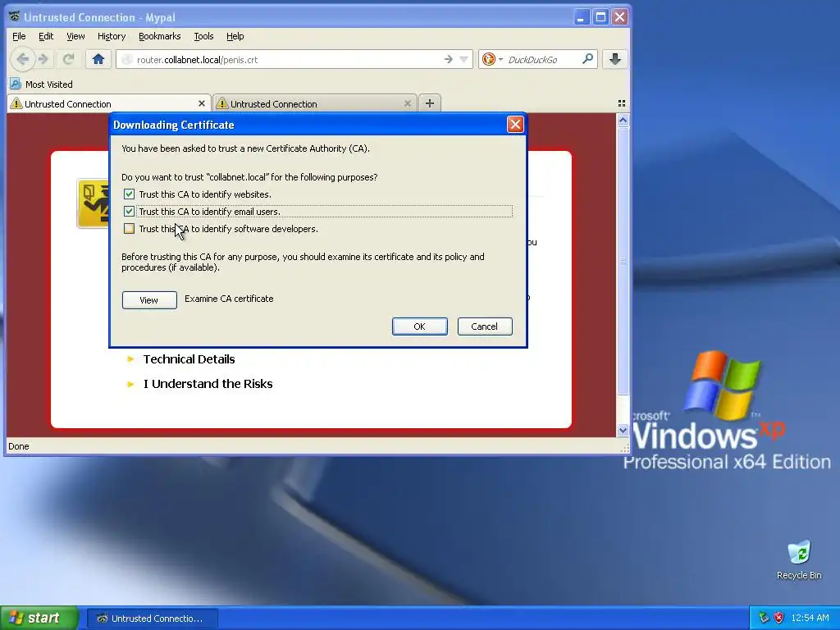The width and height of the screenshot is (840, 630).
Task: Open the Windows Start menu
Action: (x=39, y=619)
